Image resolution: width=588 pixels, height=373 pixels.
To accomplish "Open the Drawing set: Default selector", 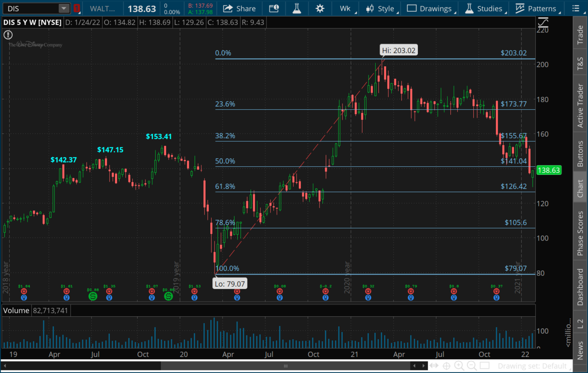I will pos(535,366).
